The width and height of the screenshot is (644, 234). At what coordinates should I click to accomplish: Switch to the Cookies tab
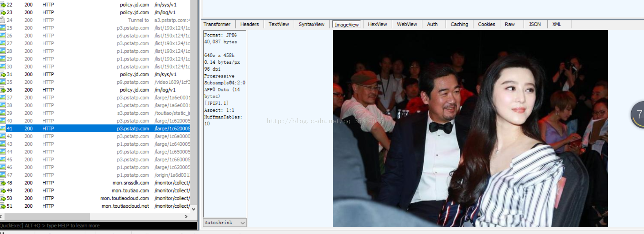pos(487,24)
